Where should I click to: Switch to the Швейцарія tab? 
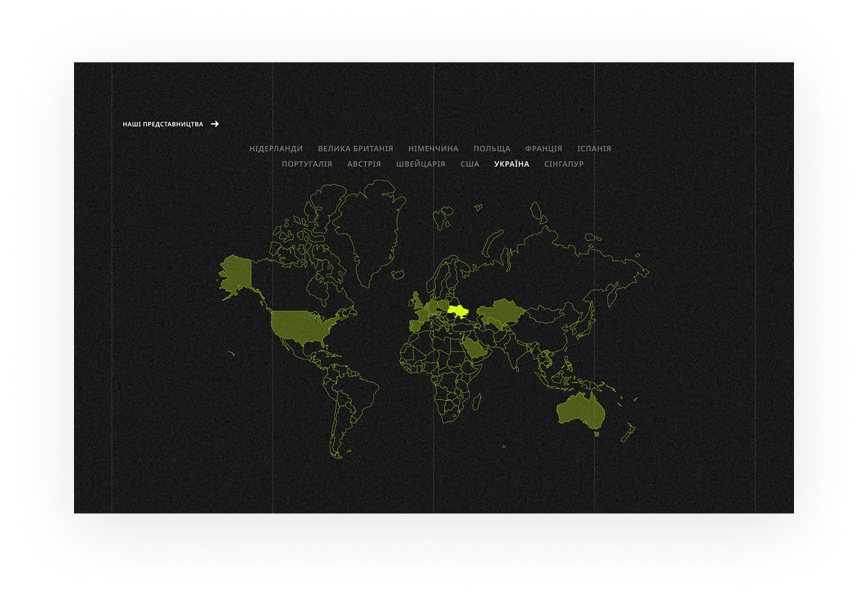point(421,164)
